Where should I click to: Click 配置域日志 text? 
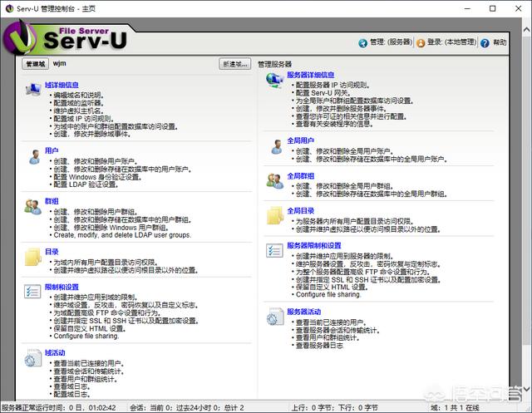(x=72, y=395)
